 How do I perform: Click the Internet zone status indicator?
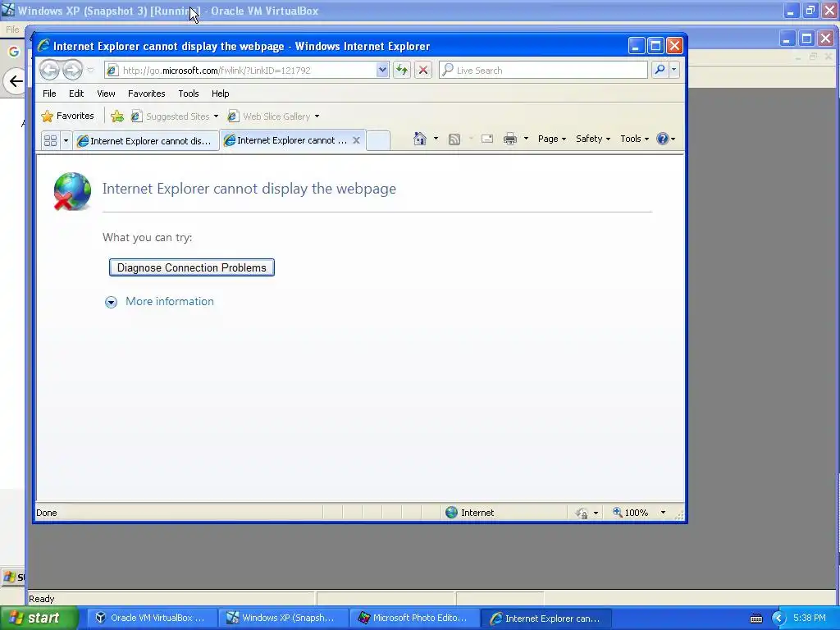(470, 513)
